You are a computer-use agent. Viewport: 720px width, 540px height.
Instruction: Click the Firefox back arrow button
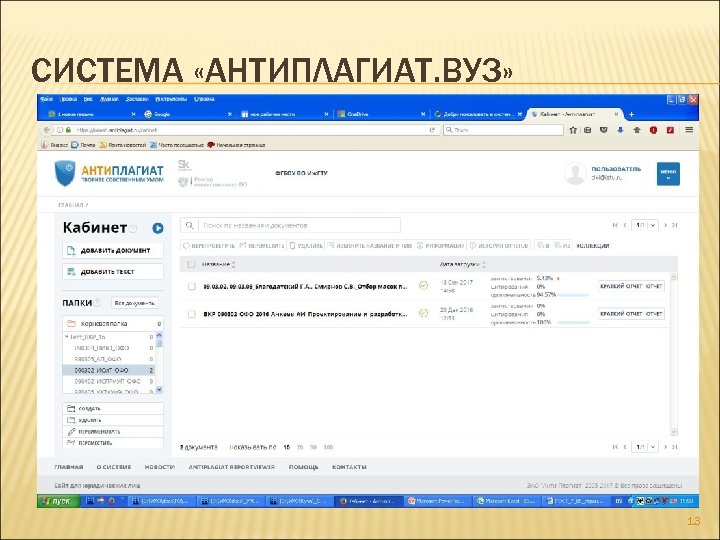point(47,130)
